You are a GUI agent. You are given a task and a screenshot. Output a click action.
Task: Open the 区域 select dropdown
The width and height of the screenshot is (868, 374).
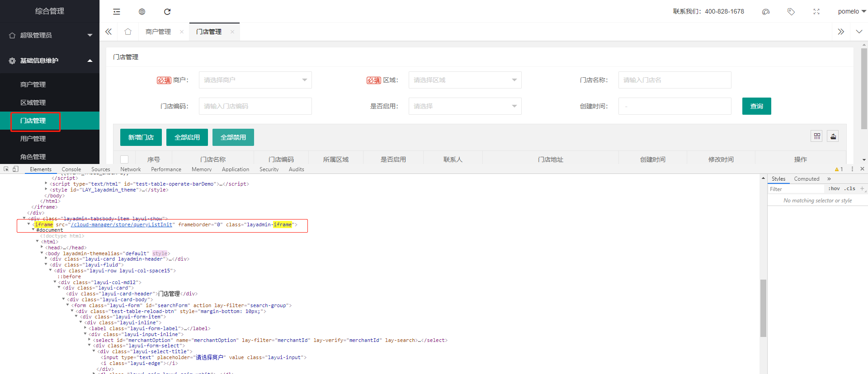point(465,80)
